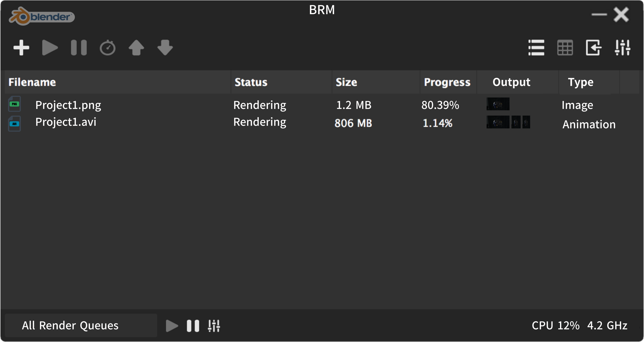Click the plus icon to add a render
Viewport: 644px width, 342px height.
point(21,48)
